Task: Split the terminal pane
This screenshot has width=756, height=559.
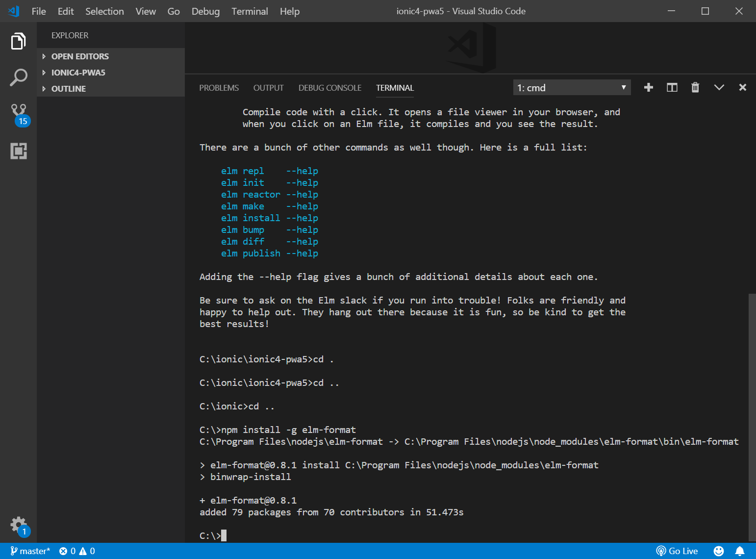Action: click(x=672, y=87)
